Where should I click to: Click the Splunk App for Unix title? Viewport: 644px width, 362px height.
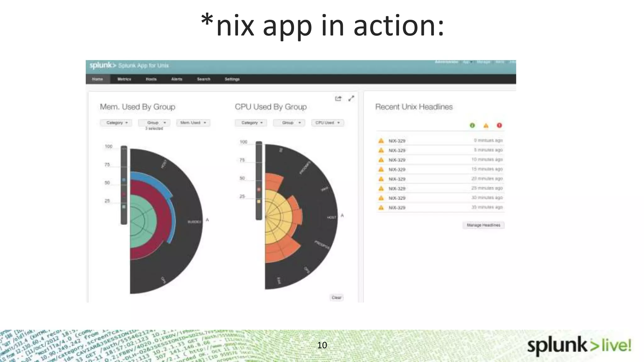[x=143, y=66]
